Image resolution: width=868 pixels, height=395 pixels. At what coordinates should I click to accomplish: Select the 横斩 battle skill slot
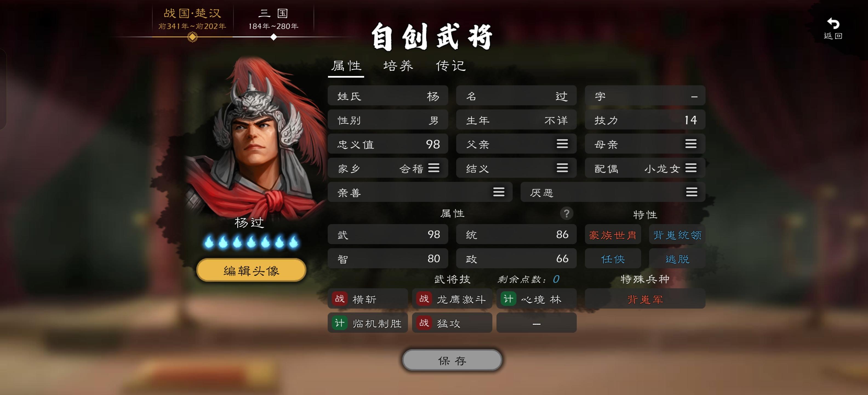(368, 299)
